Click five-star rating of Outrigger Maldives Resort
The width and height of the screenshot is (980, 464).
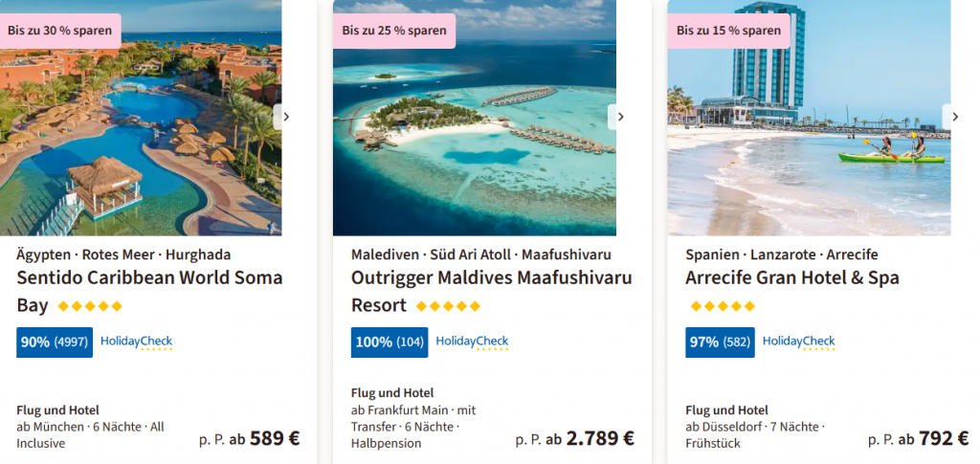[448, 306]
